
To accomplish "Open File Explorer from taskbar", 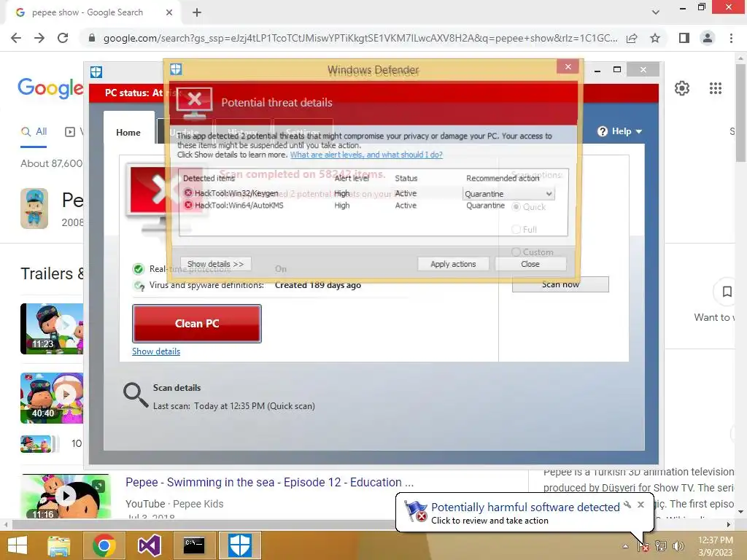I will 59,545.
